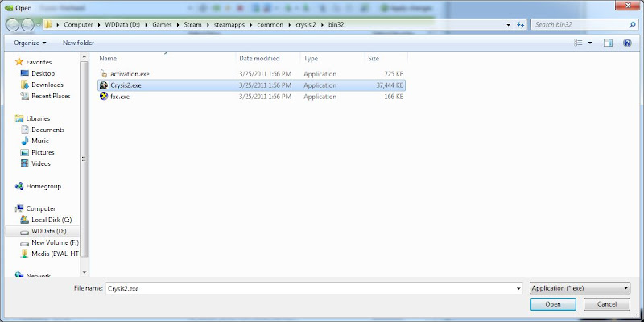Click the activation.exe file icon

coord(104,74)
